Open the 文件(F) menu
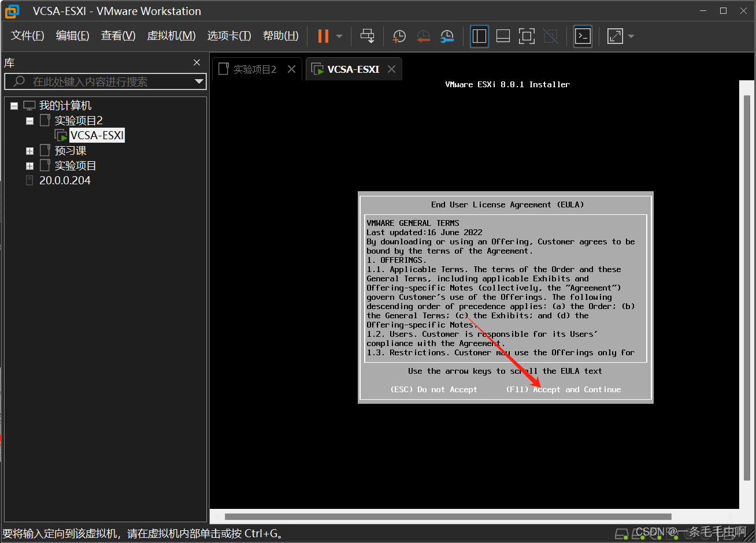The width and height of the screenshot is (756, 543). pyautogui.click(x=28, y=36)
